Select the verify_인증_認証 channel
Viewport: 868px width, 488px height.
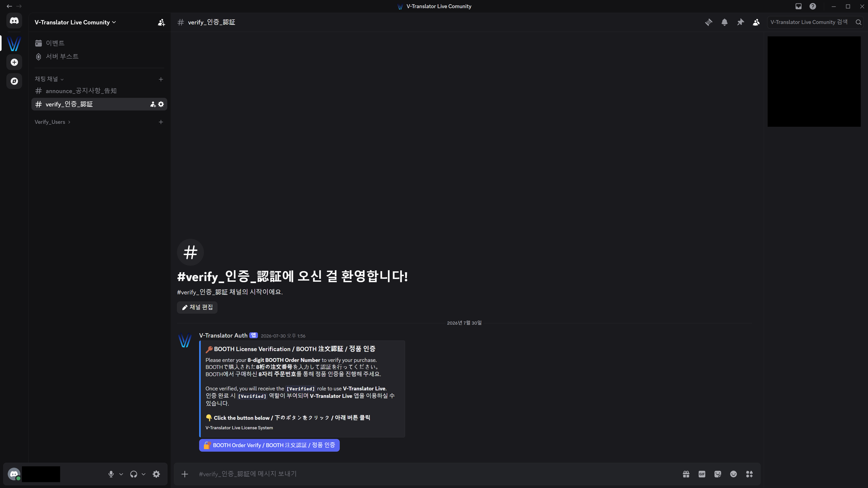pos(99,104)
